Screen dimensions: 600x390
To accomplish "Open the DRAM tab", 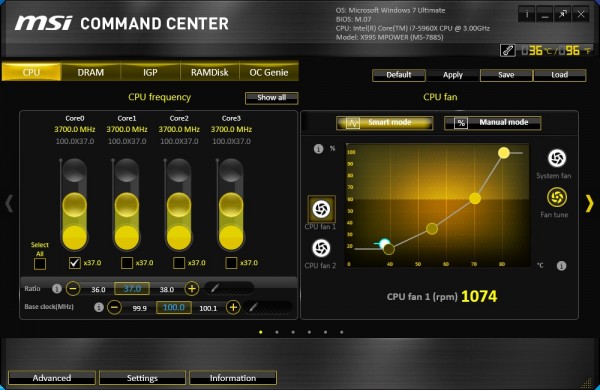I will [91, 72].
